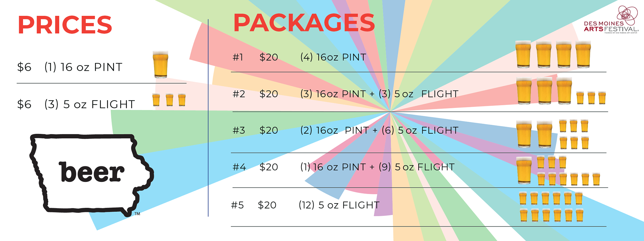
Task: Click the PRICES heading
Action: (x=65, y=25)
